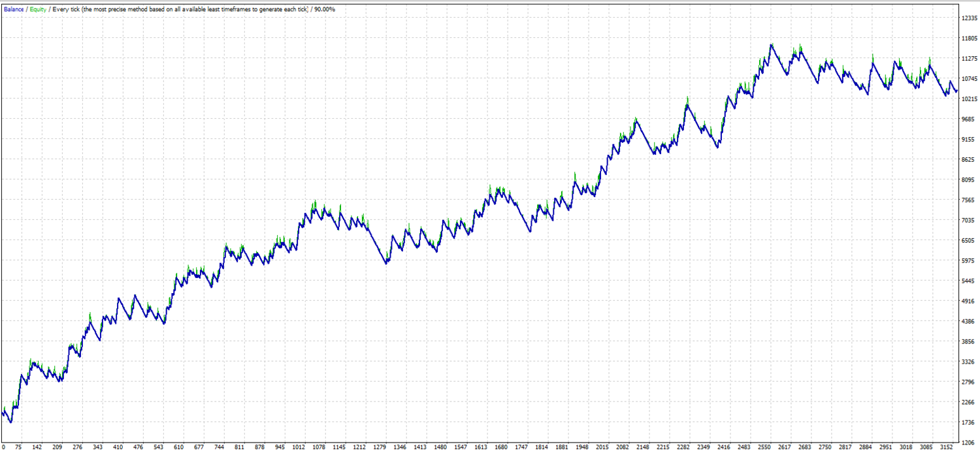Screen dimensions: 980x453
Task: Click the 2082 horizontal axis label
Action: [622, 448]
